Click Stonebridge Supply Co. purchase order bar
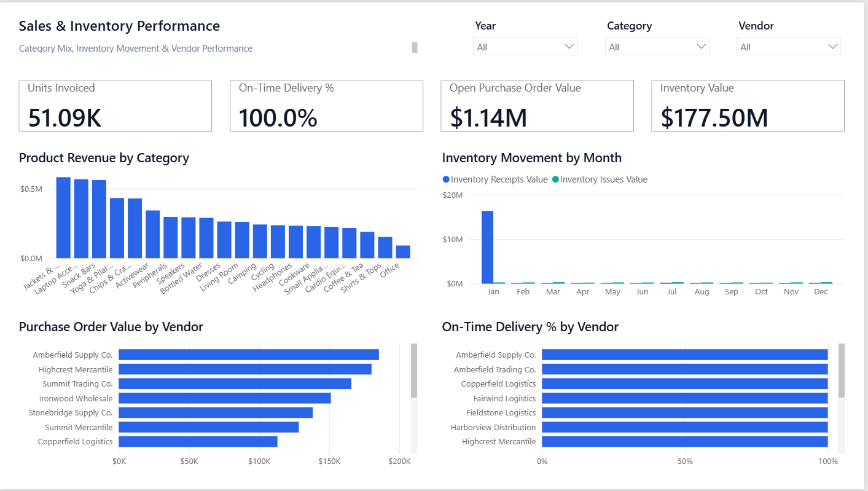The width and height of the screenshot is (868, 491). [x=216, y=412]
